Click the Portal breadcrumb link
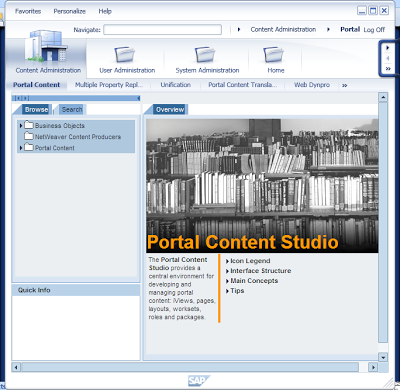Screen dimensions: 400x390 [x=350, y=29]
